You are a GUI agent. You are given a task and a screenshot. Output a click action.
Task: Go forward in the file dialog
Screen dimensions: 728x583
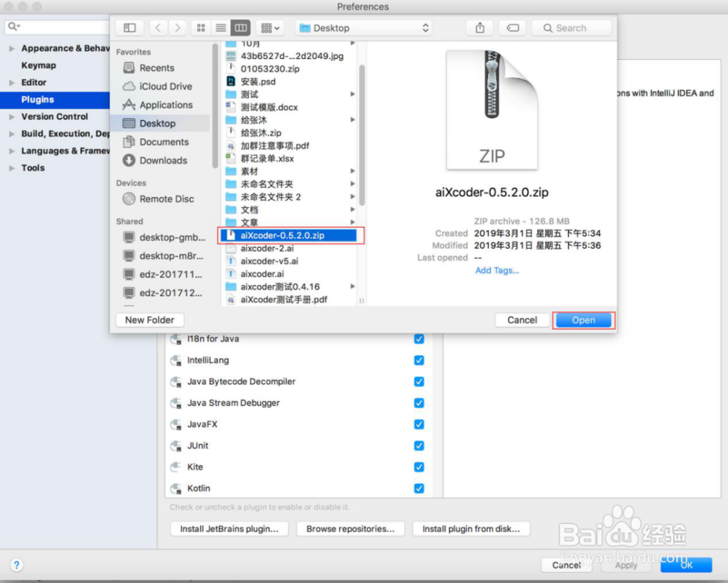point(178,28)
